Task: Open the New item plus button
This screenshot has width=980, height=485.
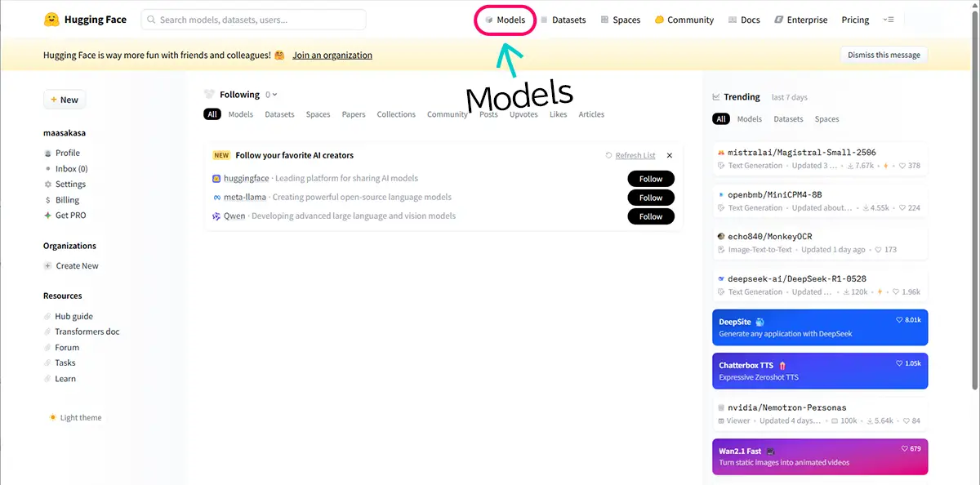Action: (65, 100)
